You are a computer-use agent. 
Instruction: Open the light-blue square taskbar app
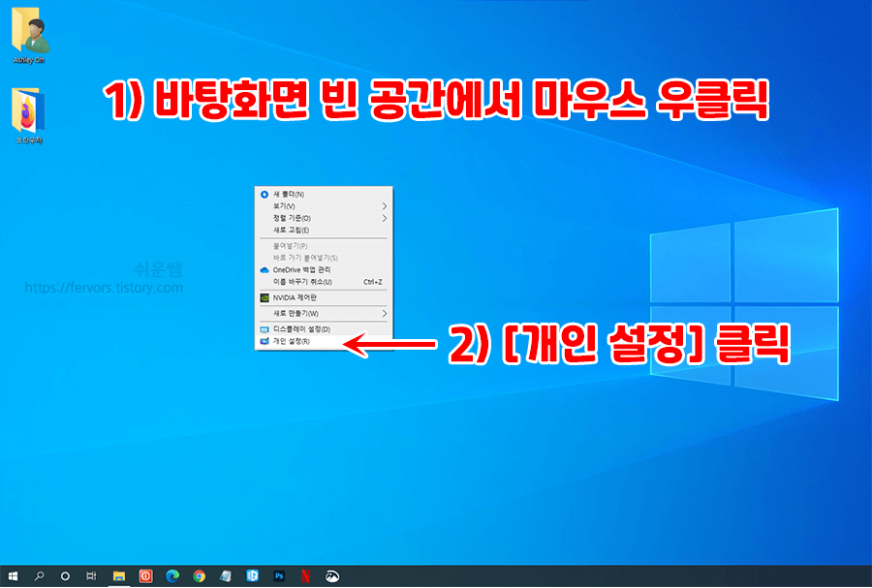coord(253,576)
